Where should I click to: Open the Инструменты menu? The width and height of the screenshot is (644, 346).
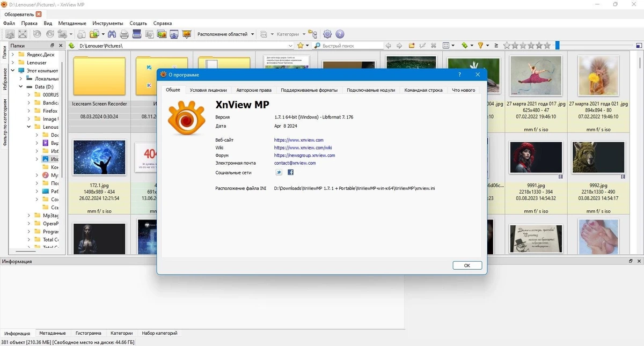[x=108, y=24]
